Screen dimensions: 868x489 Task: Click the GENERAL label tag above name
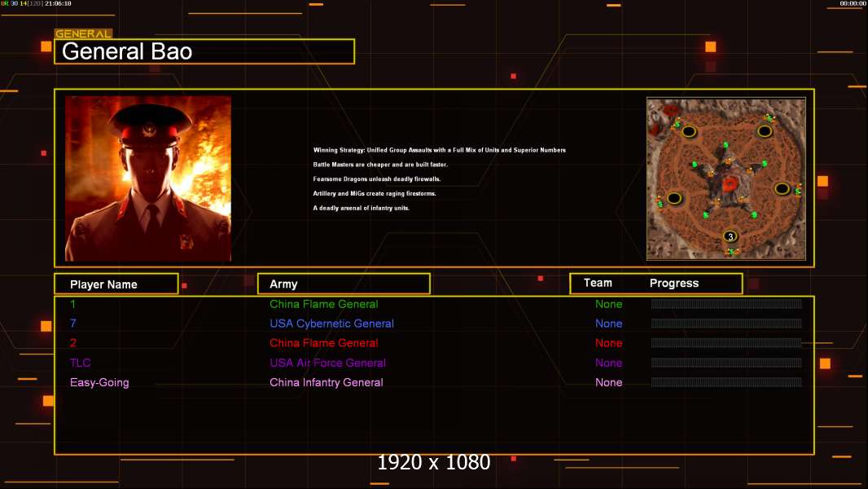83,33
